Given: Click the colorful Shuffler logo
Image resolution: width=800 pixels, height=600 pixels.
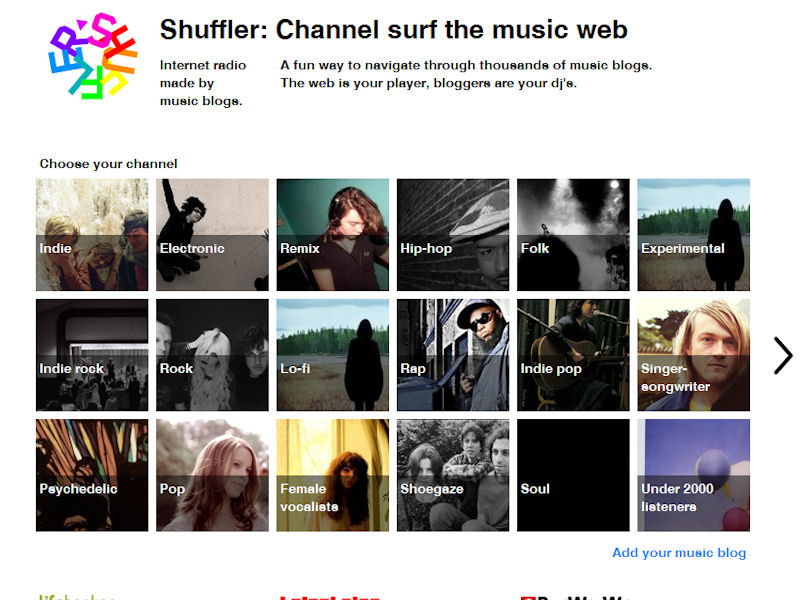Looking at the screenshot, I should point(92,58).
